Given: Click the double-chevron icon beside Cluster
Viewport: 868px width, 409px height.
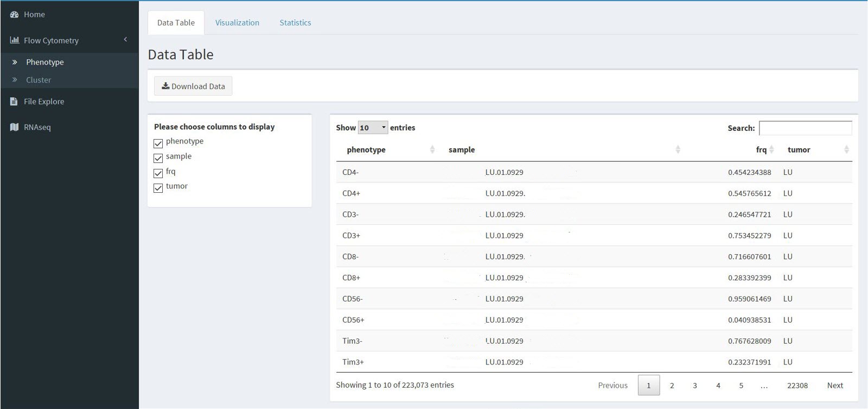Looking at the screenshot, I should (x=15, y=80).
